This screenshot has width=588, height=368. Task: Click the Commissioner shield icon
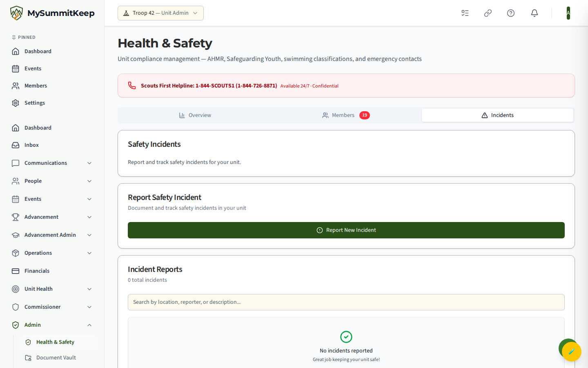[16, 307]
